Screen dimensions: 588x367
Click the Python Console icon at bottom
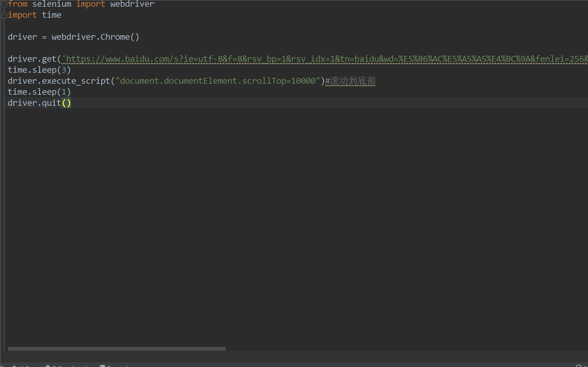click(48, 366)
